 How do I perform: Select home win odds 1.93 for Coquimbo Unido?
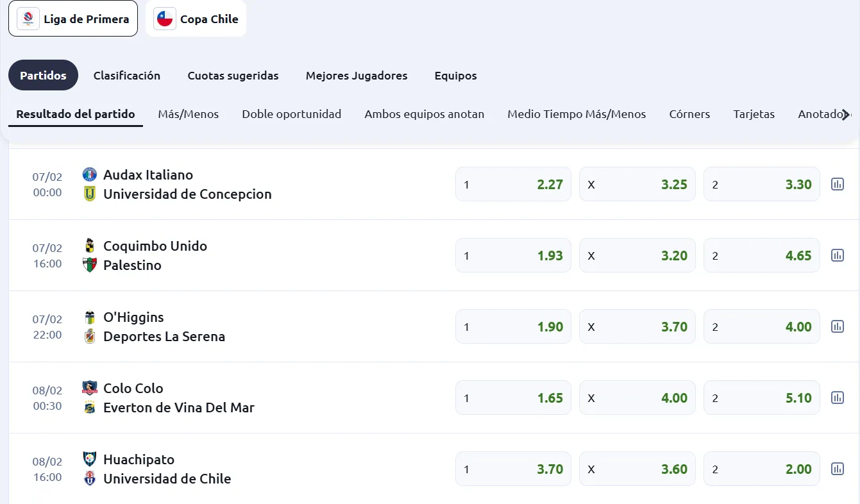point(513,255)
